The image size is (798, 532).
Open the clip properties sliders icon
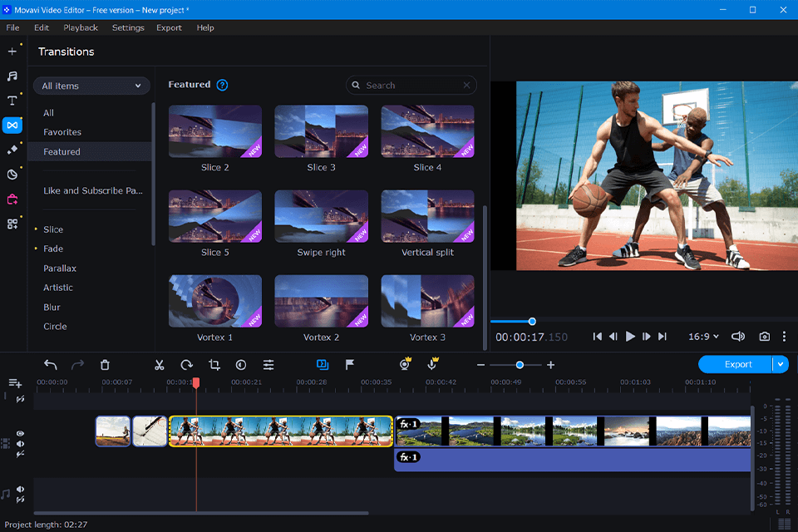[268, 365]
